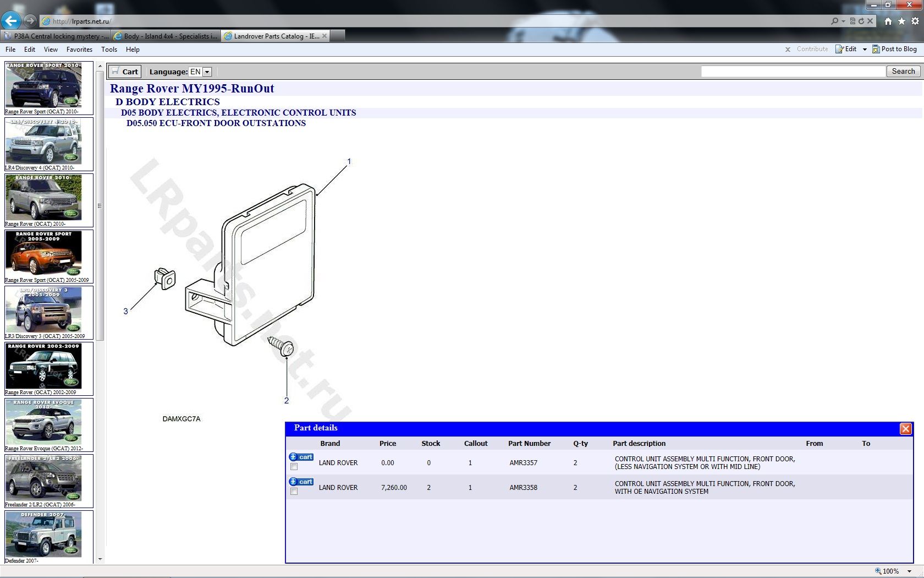
Task: Open the browser Tools gear icon
Action: 915,21
